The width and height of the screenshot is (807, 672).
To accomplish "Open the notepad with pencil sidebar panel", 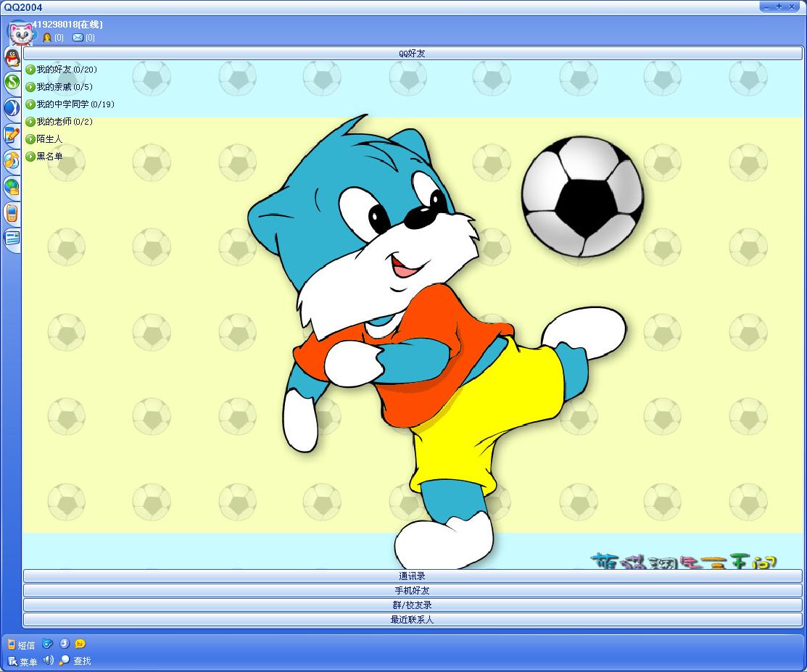I will (x=12, y=134).
